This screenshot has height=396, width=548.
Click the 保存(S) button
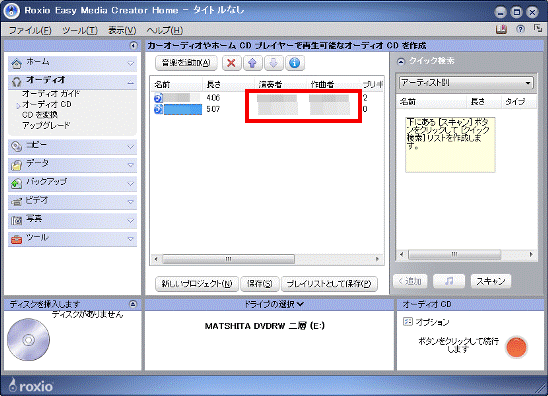click(260, 283)
